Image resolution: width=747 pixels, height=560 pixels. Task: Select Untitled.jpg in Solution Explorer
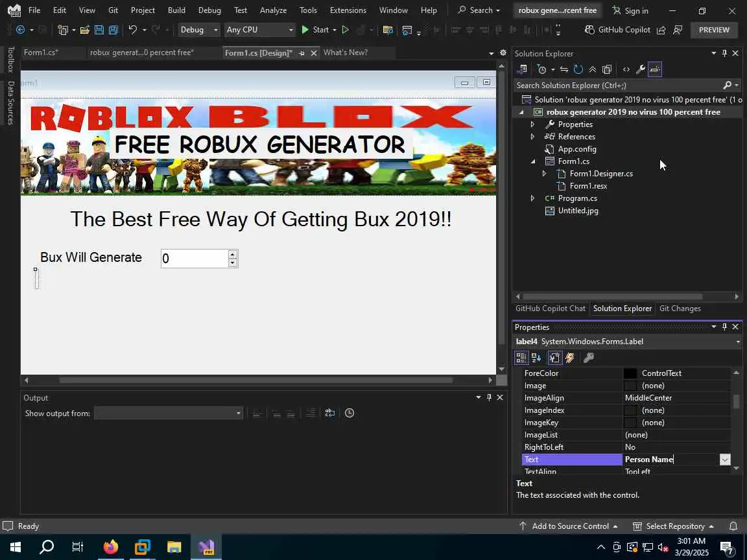click(x=578, y=211)
